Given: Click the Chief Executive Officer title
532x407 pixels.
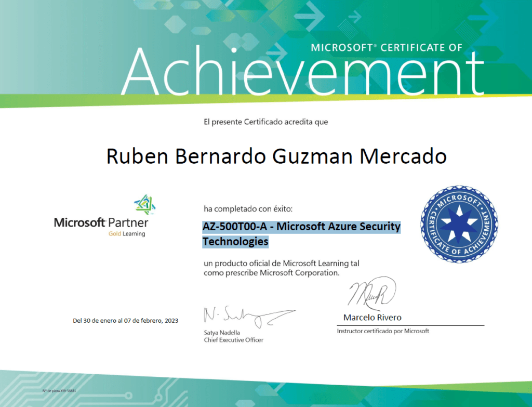Looking at the screenshot, I should click(x=233, y=340).
